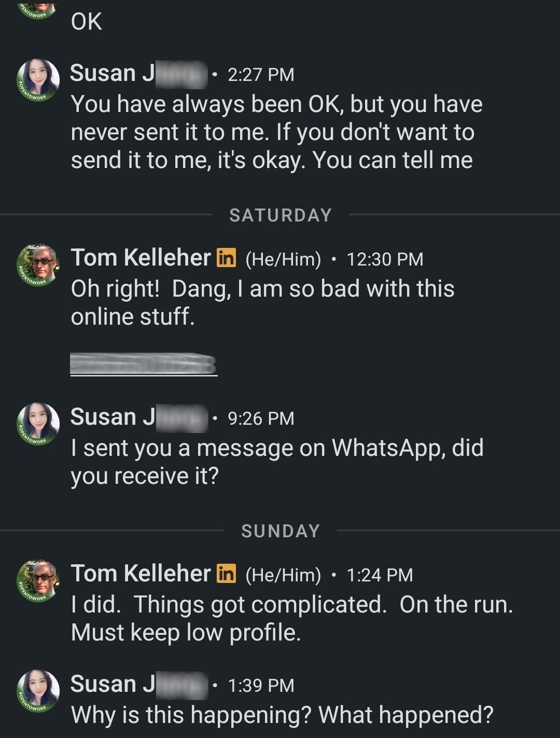Tap the 'You have always been OK' message
Screen dimensions: 560x738
click(x=277, y=132)
